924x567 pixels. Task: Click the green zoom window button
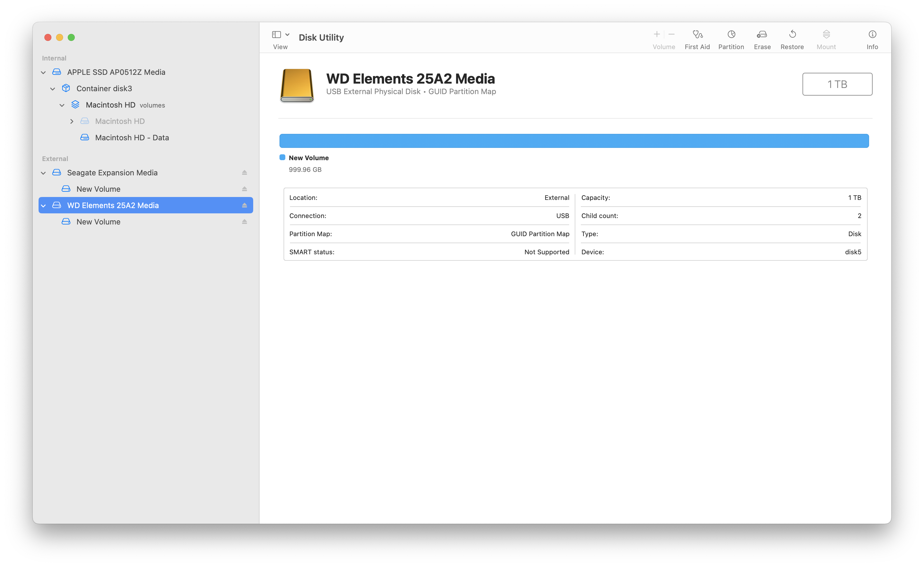(71, 37)
